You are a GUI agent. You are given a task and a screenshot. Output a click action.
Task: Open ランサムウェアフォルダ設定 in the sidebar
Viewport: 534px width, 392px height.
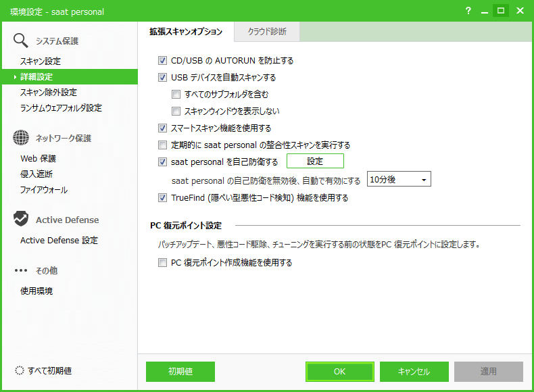pos(61,108)
